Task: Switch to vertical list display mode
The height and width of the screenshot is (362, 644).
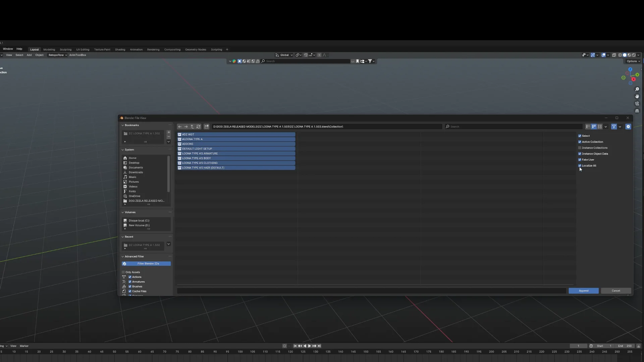Action: (x=588, y=127)
